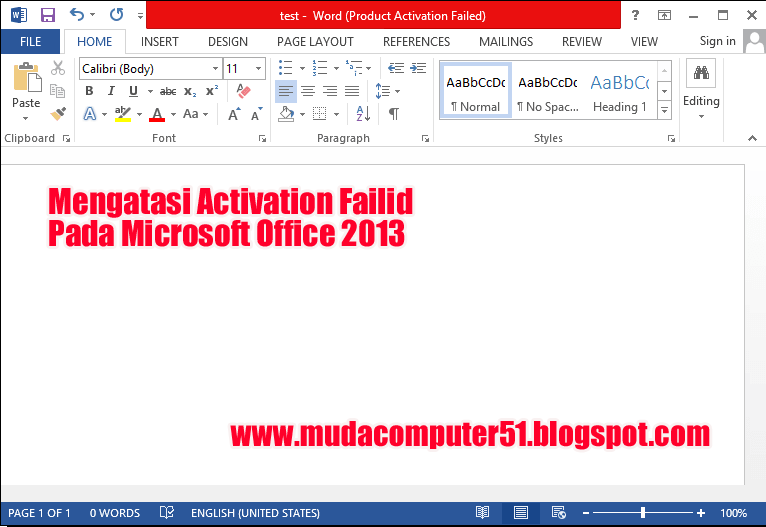This screenshot has width=766, height=527.
Task: Open underline style dropdown arrow
Action: [x=150, y=91]
